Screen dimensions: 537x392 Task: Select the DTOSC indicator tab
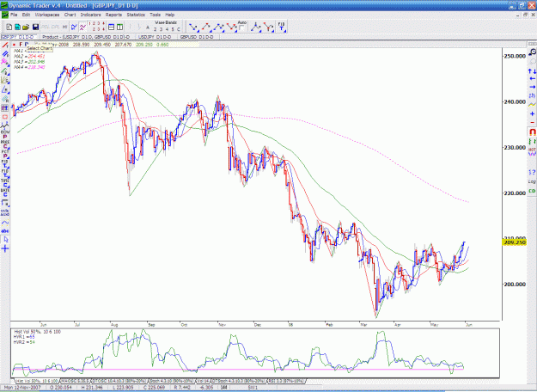(119, 381)
